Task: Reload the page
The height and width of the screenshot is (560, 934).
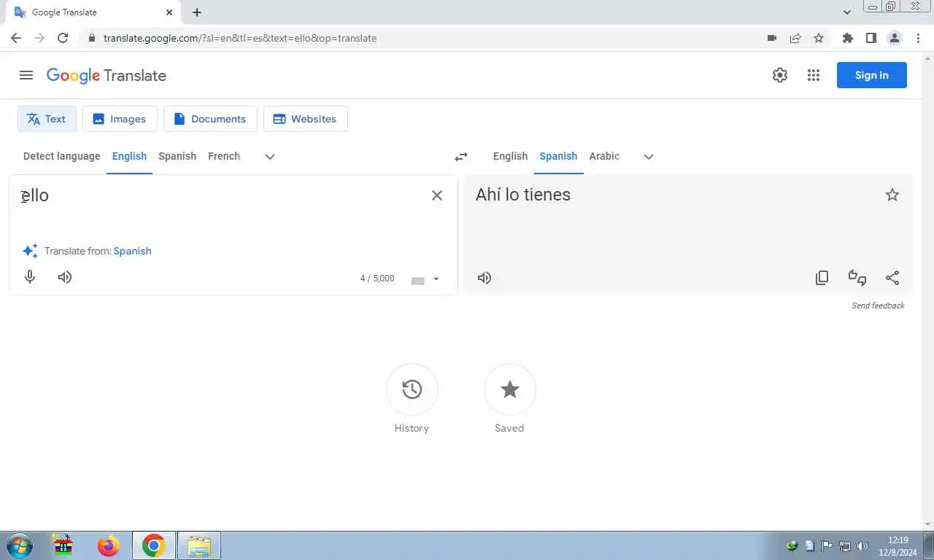Action: [63, 38]
